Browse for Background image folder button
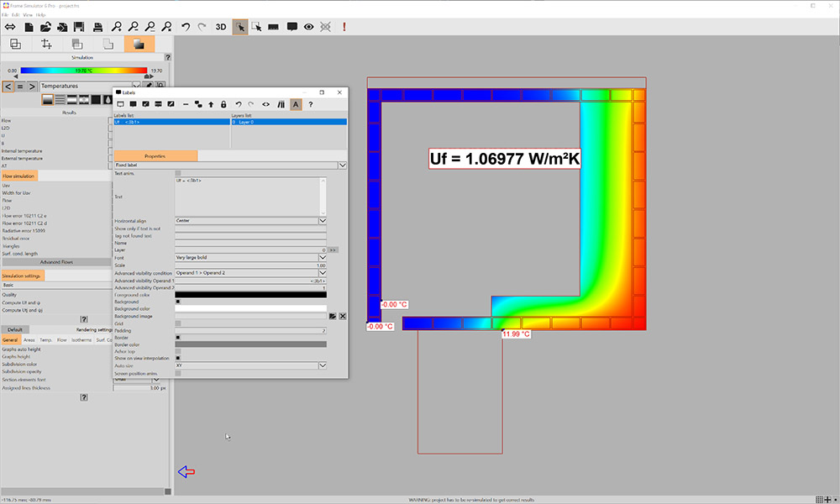This screenshot has height=504, width=840. click(x=333, y=317)
